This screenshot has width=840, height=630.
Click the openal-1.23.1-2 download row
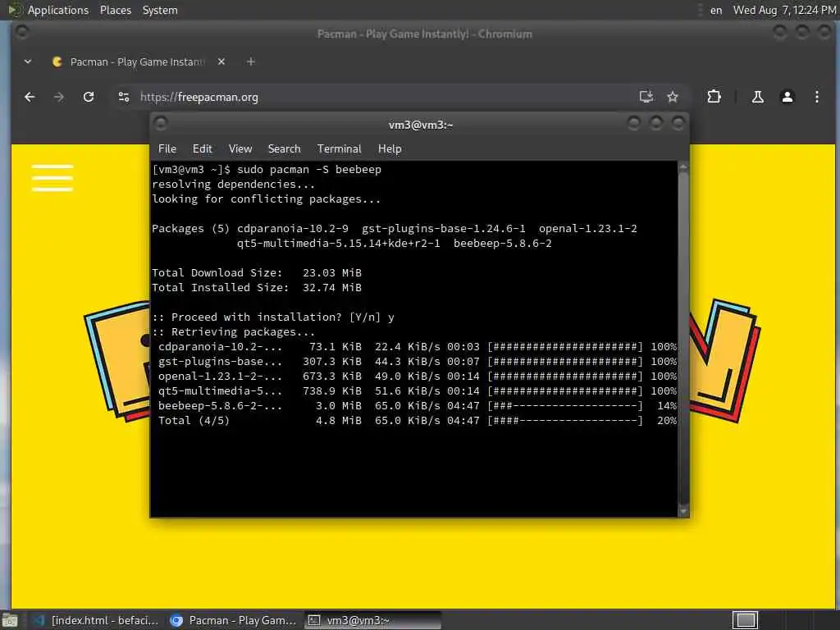click(418, 376)
